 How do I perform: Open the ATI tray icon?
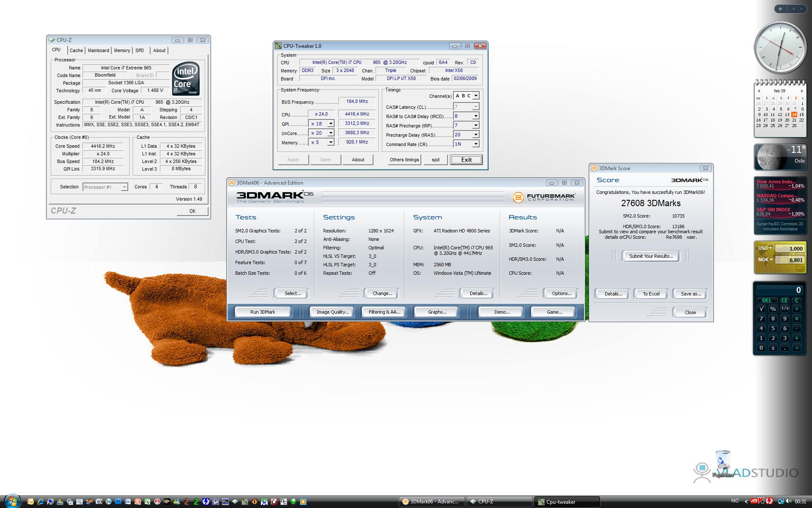pyautogui.click(x=754, y=501)
